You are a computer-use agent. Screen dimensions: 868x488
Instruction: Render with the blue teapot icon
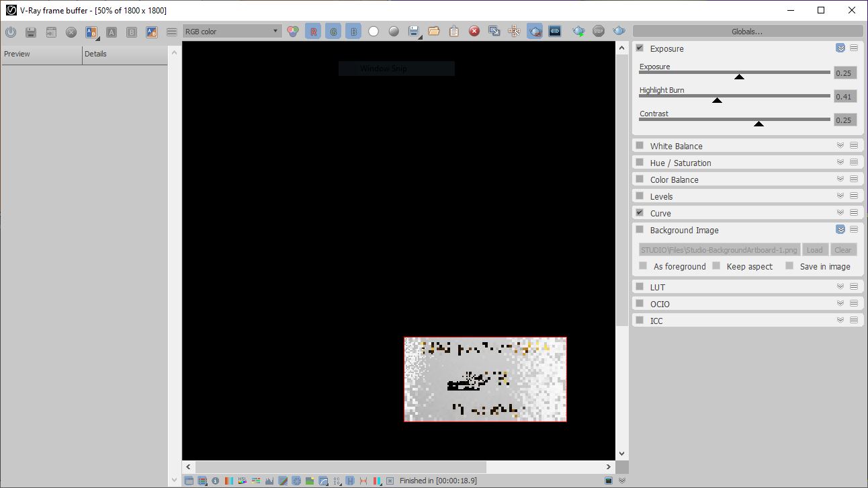click(x=619, y=31)
